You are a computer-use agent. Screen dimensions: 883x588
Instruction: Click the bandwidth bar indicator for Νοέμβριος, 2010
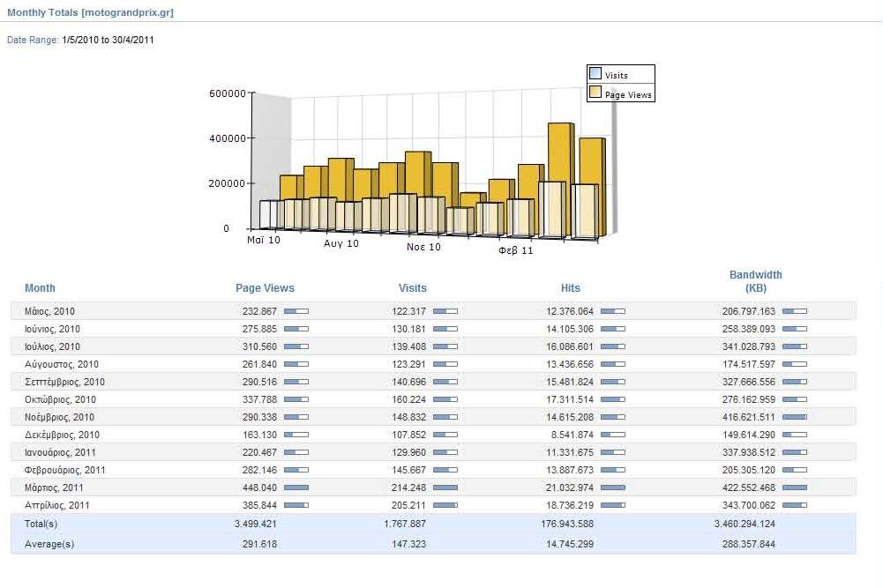(x=795, y=417)
